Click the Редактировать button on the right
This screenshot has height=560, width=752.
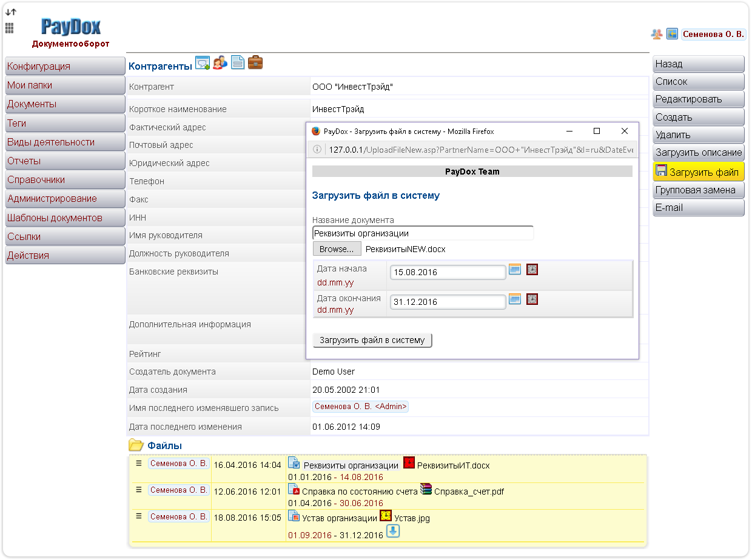point(698,99)
